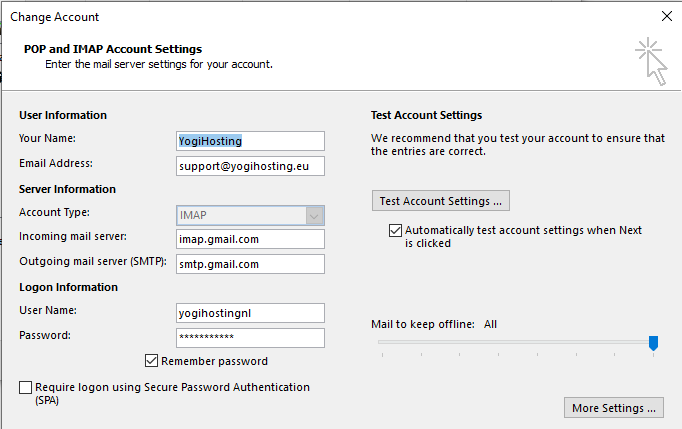682x429 pixels.
Task: Click the Email Address input field
Action: pos(250,166)
